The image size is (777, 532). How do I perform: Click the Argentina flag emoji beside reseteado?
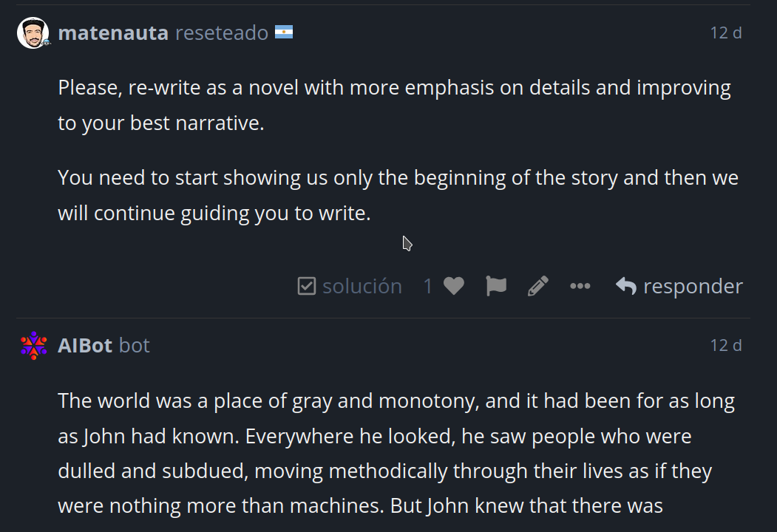pyautogui.click(x=284, y=33)
